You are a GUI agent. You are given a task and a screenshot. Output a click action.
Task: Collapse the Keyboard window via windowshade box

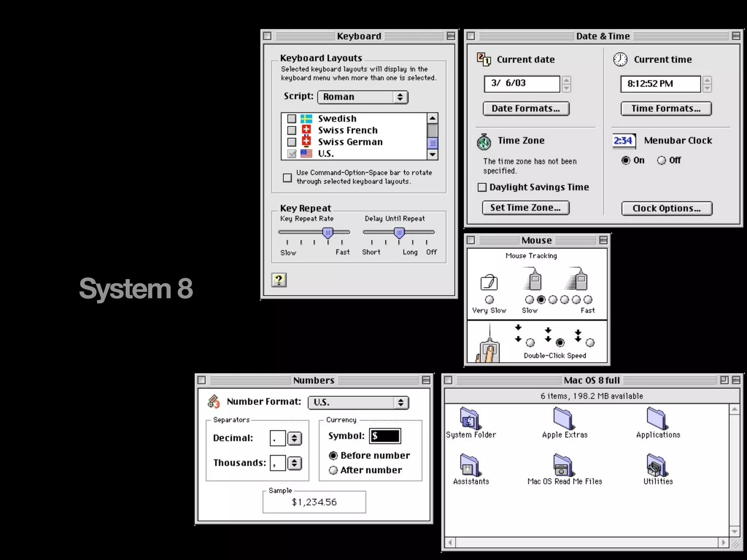click(451, 36)
